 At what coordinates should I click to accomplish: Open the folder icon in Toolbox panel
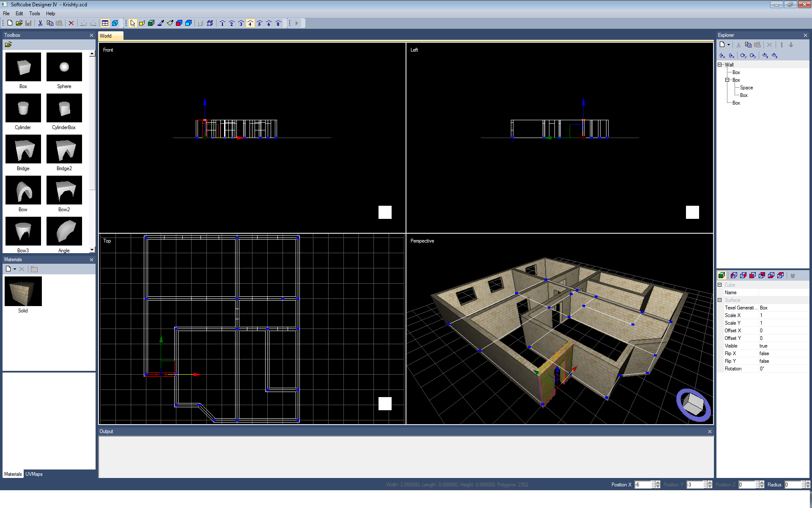coord(8,44)
